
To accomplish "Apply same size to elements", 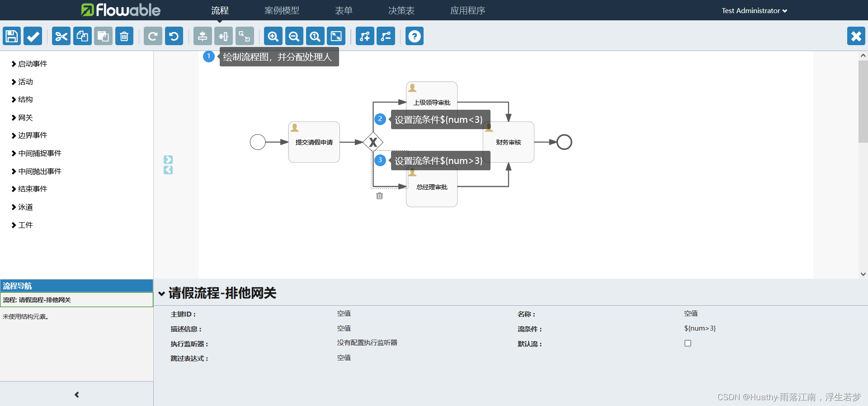I will click(245, 36).
